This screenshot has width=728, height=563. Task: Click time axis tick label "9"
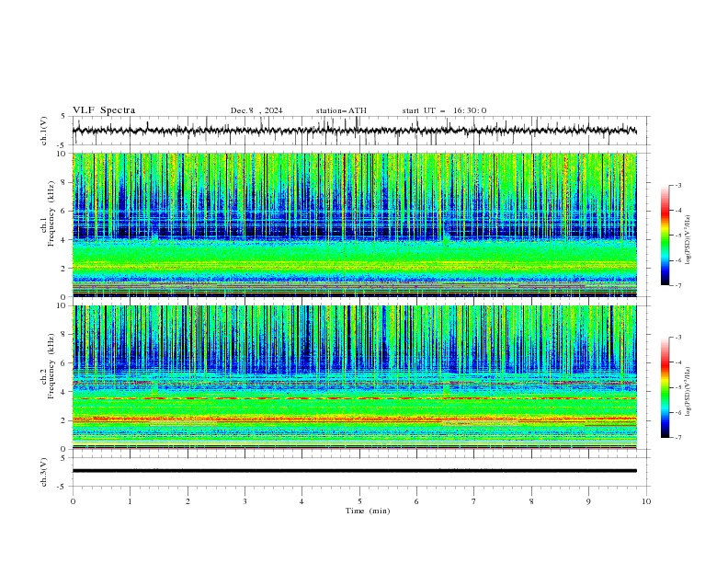click(x=588, y=501)
